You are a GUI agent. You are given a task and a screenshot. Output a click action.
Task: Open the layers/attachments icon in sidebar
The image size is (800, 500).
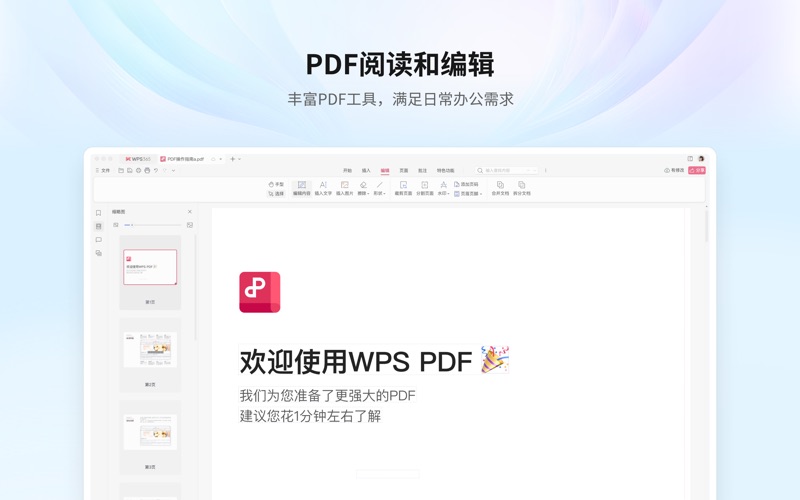coord(98,253)
